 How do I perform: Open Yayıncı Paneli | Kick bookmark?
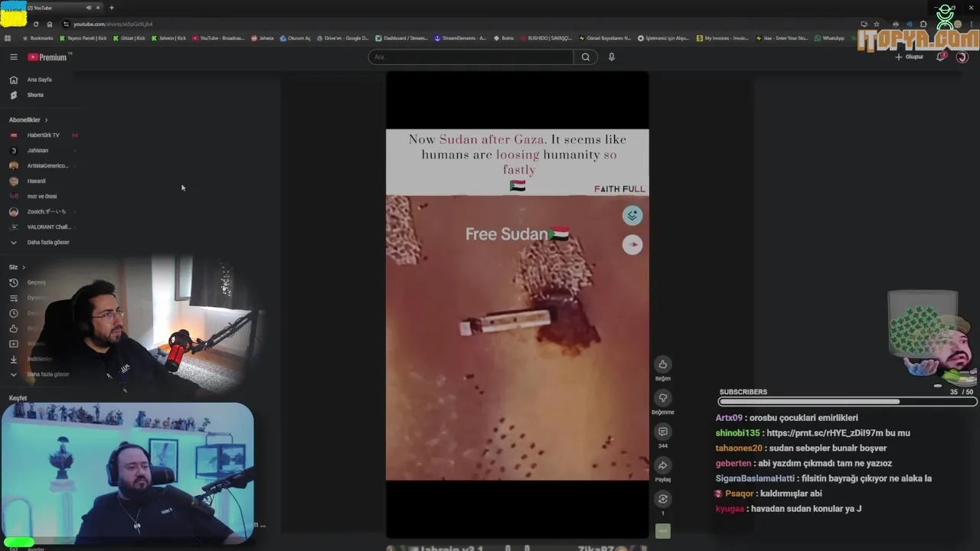click(x=83, y=38)
